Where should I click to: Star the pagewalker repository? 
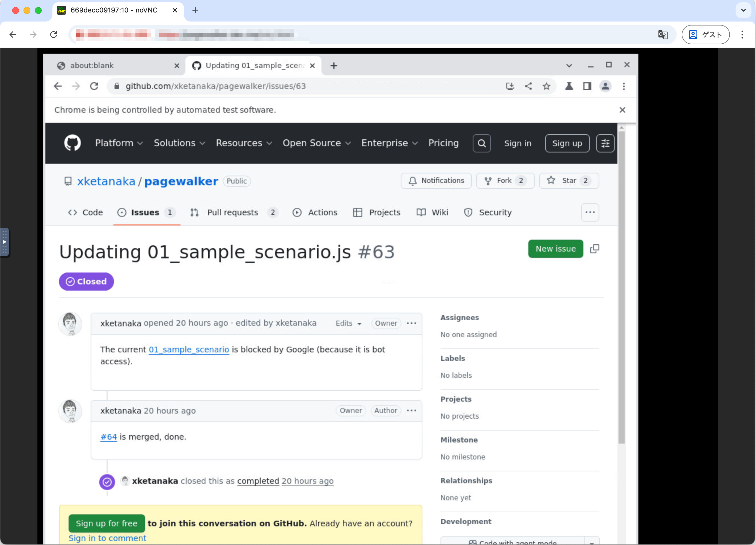pos(569,180)
